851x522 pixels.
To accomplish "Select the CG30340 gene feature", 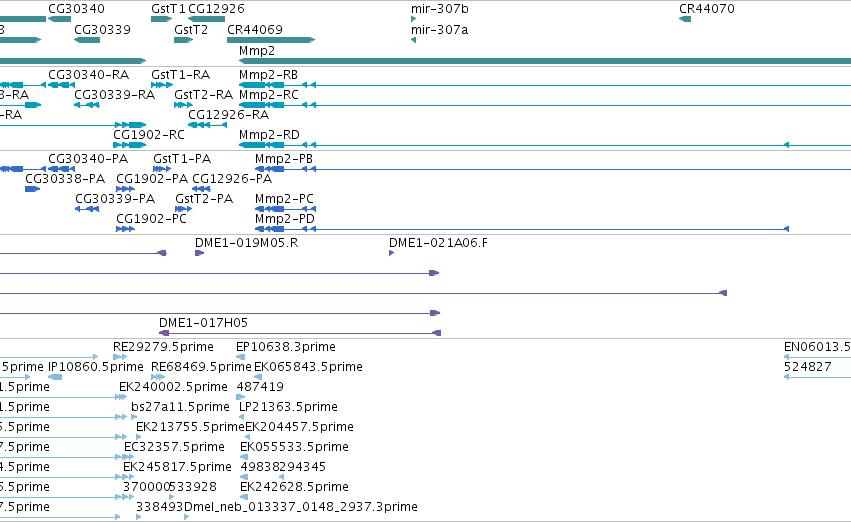I will pos(59,19).
